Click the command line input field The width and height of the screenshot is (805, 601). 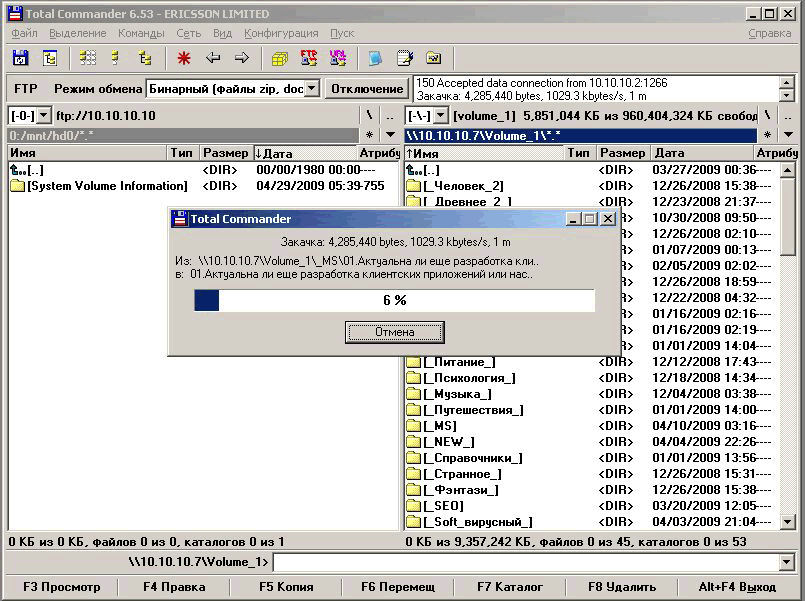coord(526,562)
